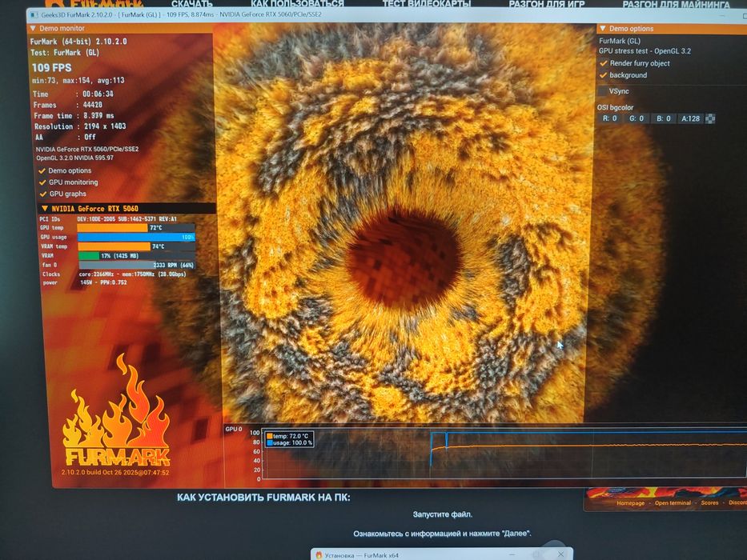The image size is (747, 560).
Task: Click the min:73, max:154, avg:113 line
Action: pos(78,80)
